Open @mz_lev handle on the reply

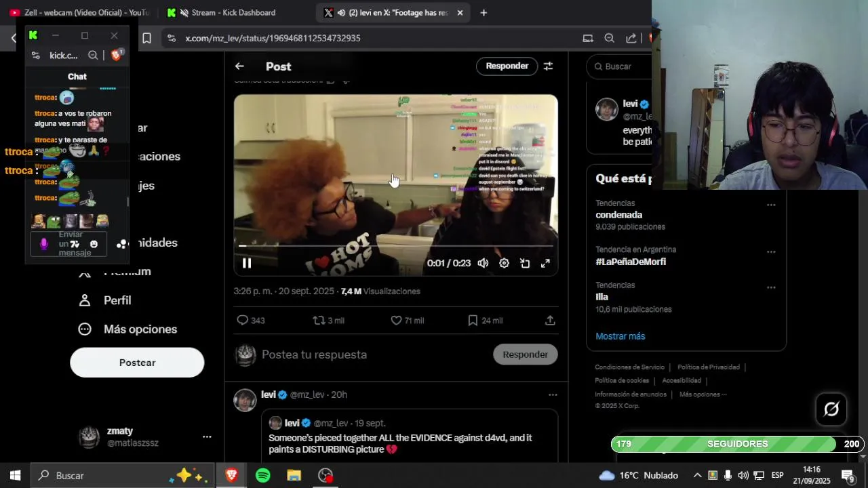(307, 394)
